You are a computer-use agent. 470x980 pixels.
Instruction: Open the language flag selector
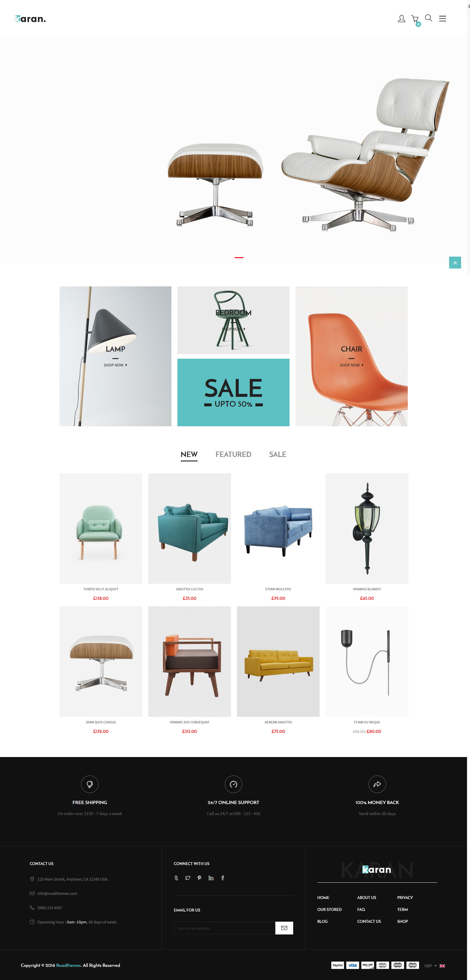click(442, 965)
